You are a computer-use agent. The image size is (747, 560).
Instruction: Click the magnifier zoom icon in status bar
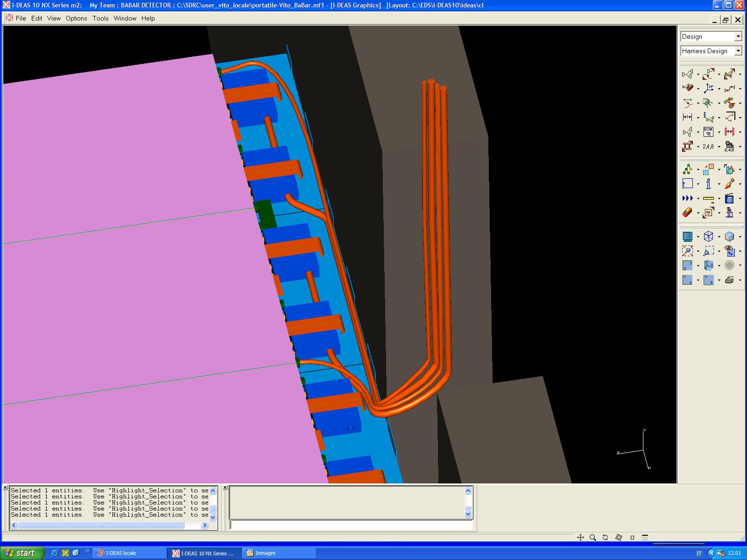click(x=593, y=537)
